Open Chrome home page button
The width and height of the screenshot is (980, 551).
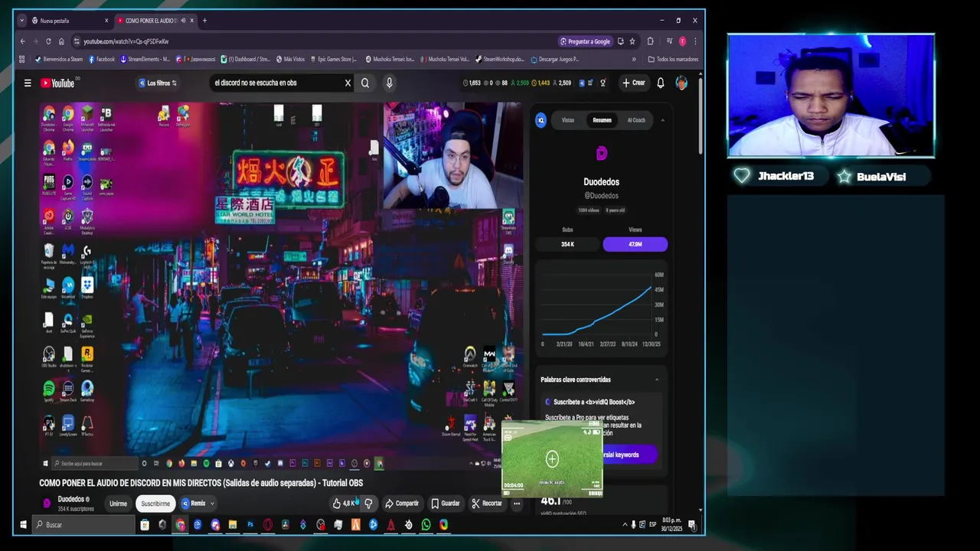(61, 41)
